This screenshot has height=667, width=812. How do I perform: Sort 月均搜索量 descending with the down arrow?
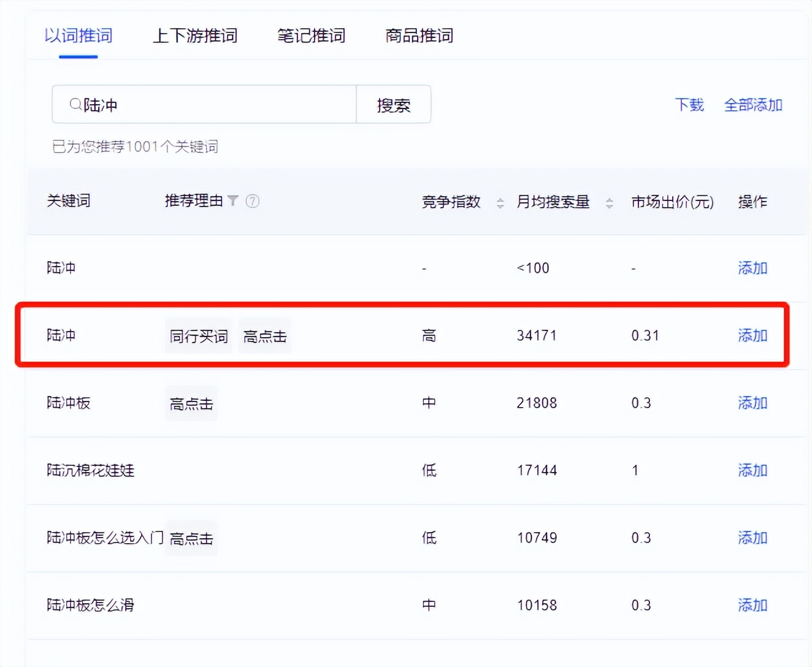[609, 206]
